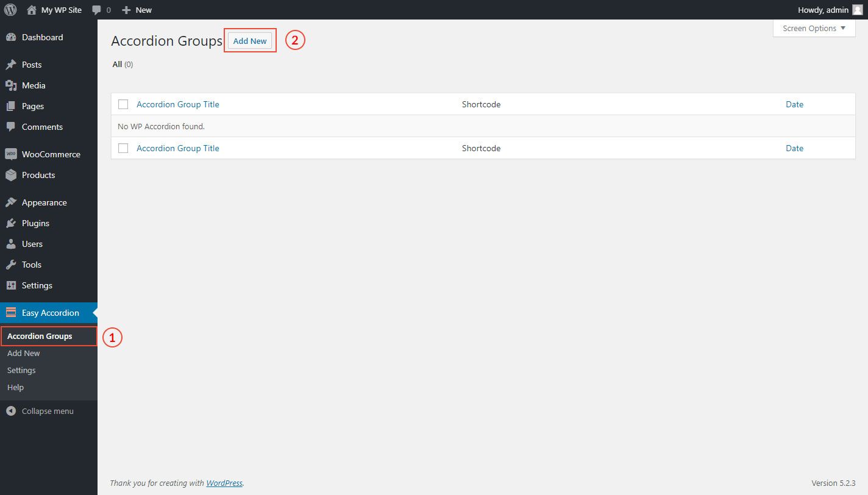Check the select-all checkbox in table header
The width and height of the screenshot is (868, 495).
click(123, 104)
